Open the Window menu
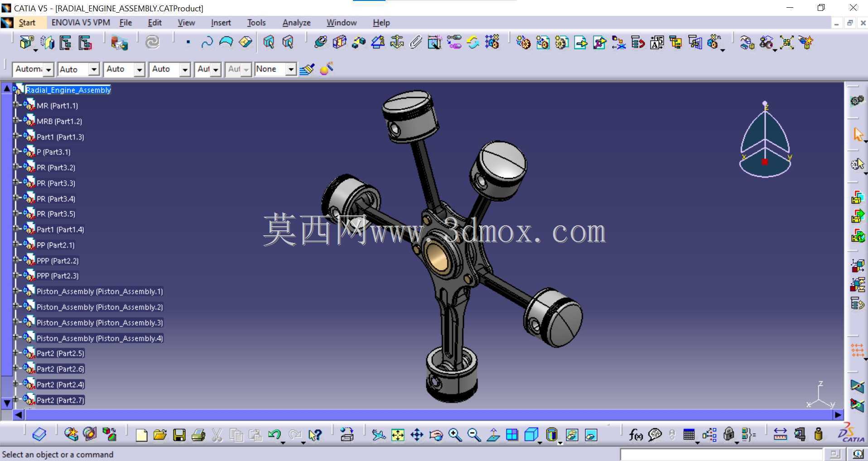 click(342, 23)
